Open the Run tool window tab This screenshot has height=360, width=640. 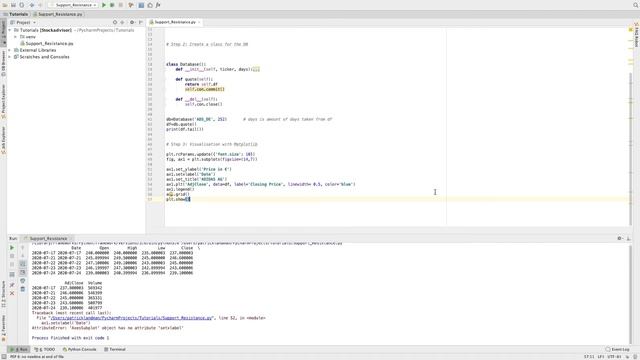19,349
